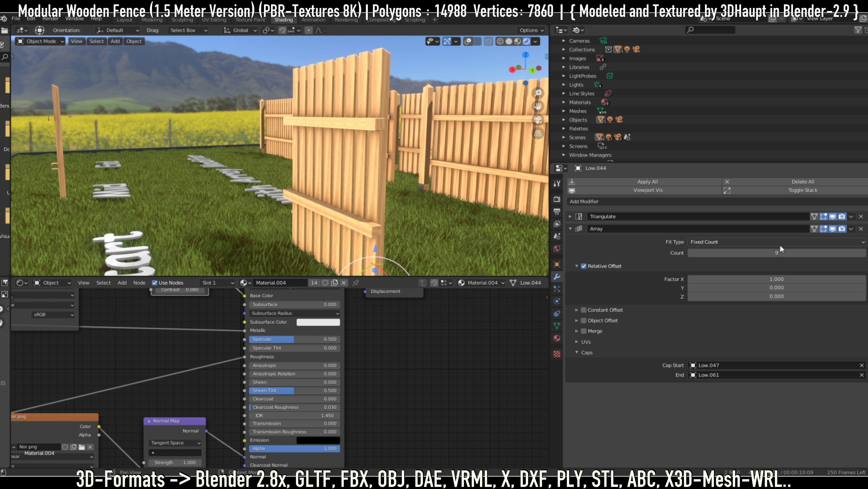Expand the Triangulate modifier panel
Viewport: 868px width, 489px height.
pos(570,216)
